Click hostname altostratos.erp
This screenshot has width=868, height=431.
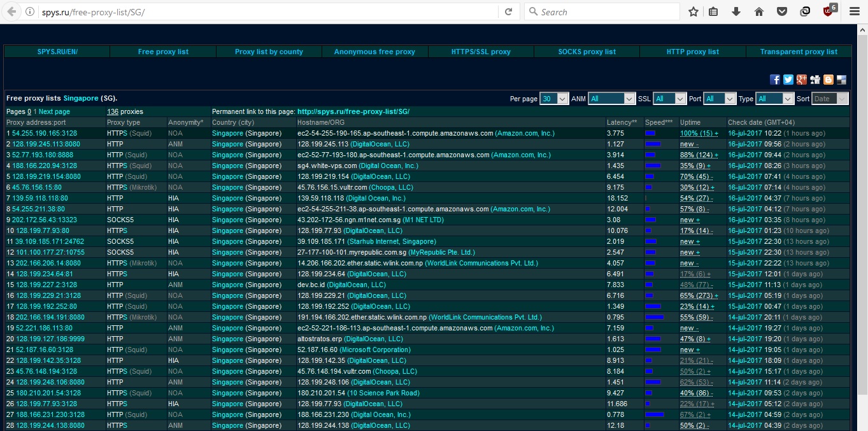pyautogui.click(x=320, y=339)
